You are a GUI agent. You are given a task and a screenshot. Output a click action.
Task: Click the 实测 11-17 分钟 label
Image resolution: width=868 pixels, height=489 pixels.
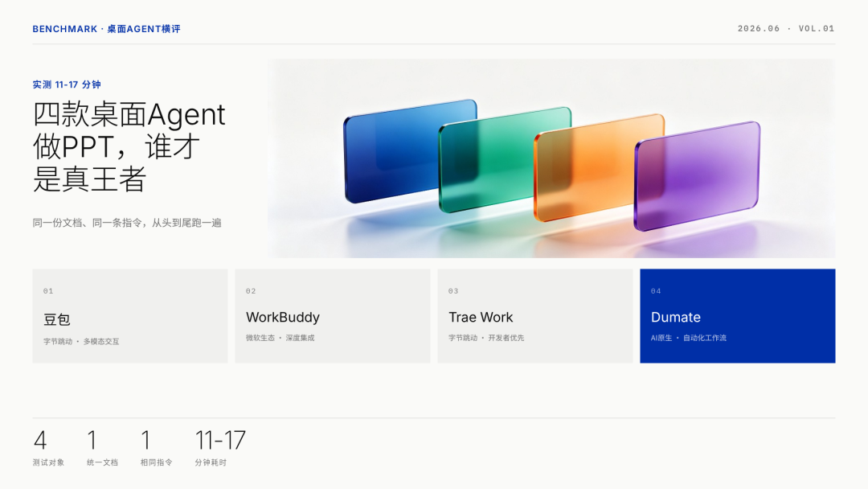click(x=67, y=84)
